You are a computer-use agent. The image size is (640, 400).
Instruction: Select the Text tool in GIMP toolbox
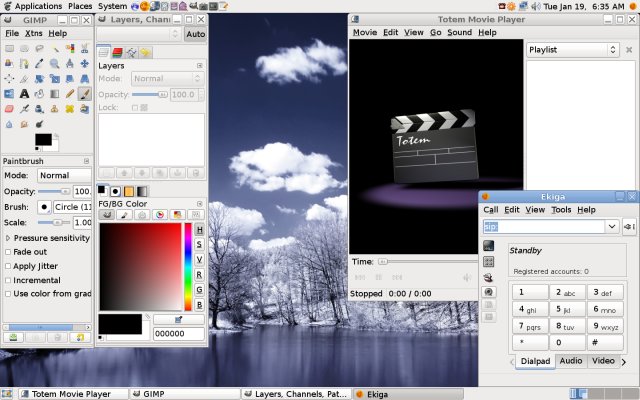(24, 93)
